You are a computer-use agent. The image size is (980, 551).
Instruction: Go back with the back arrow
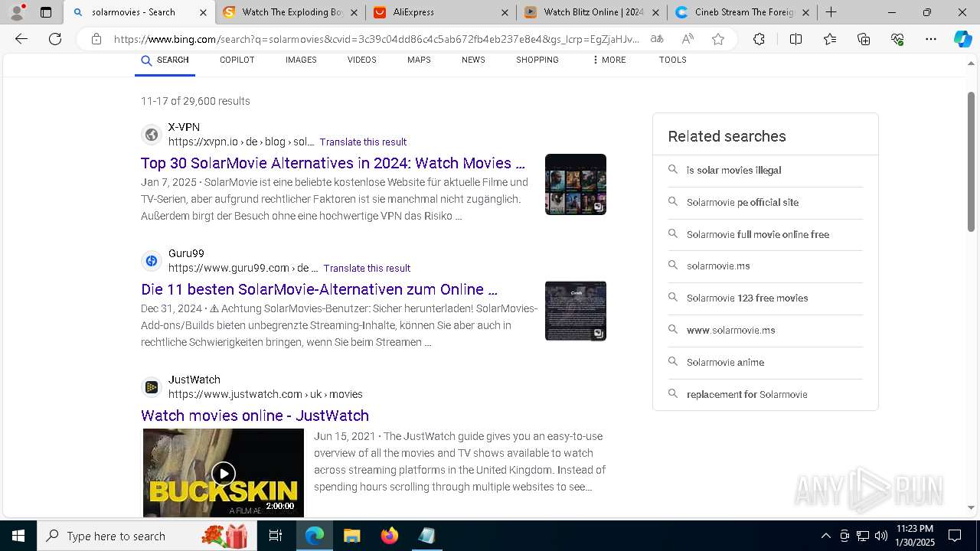click(x=21, y=39)
